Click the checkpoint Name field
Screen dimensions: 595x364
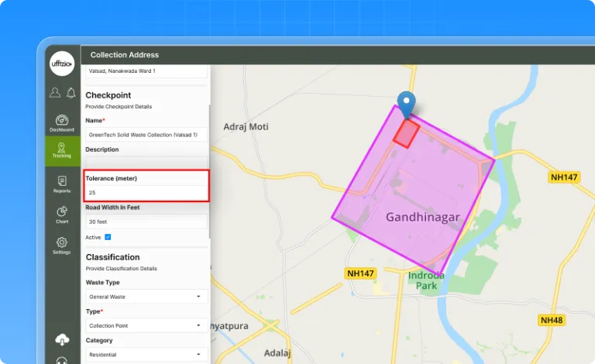pyautogui.click(x=146, y=135)
